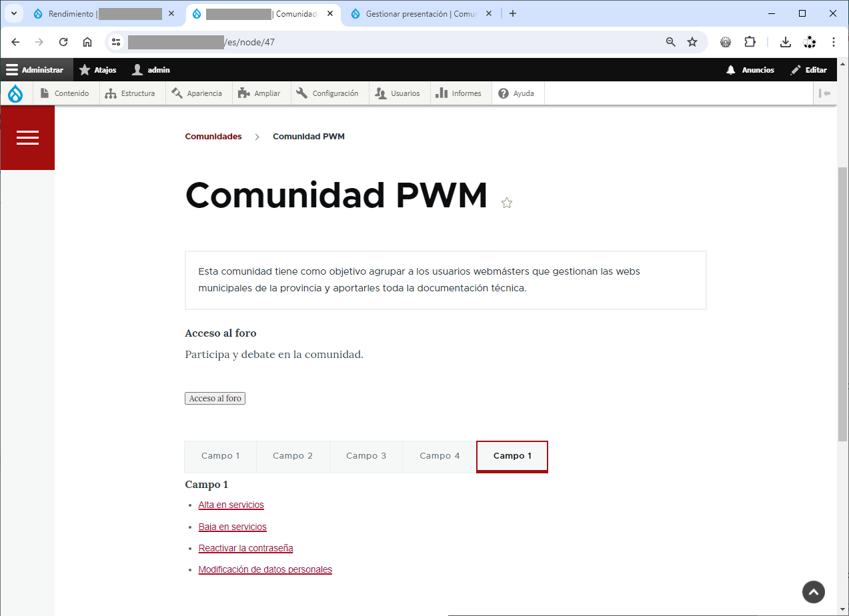Screen dimensions: 849x616
Task: Open the red hamburger menu
Action: 27,137
